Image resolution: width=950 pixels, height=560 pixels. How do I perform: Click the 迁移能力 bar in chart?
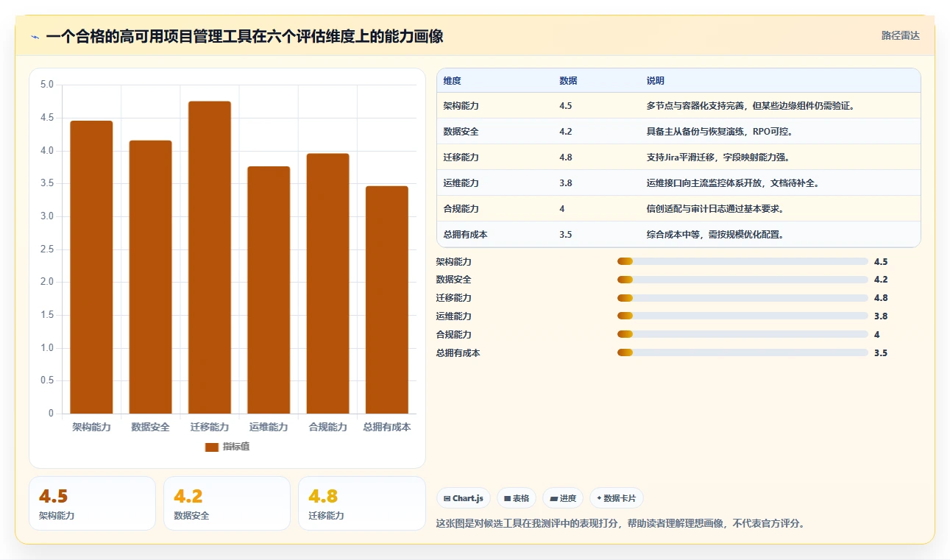(210, 258)
